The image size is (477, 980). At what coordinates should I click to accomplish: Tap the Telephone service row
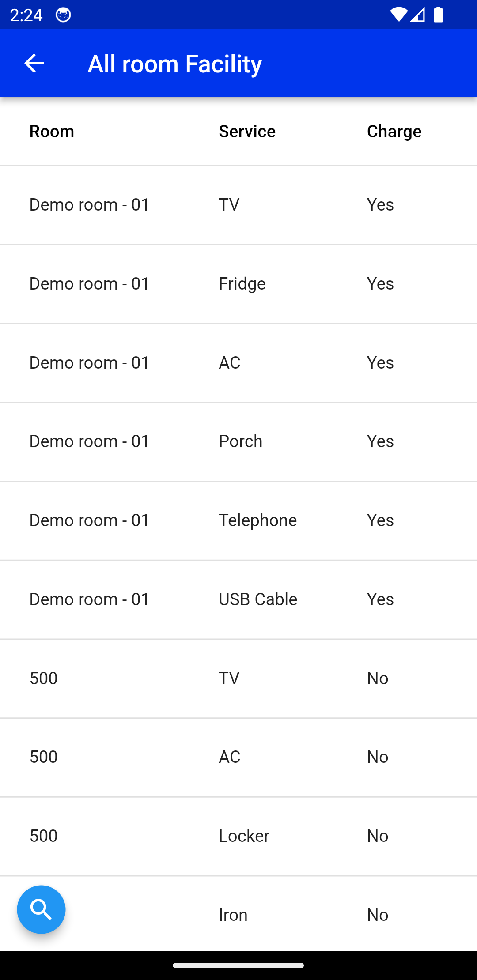(238, 520)
